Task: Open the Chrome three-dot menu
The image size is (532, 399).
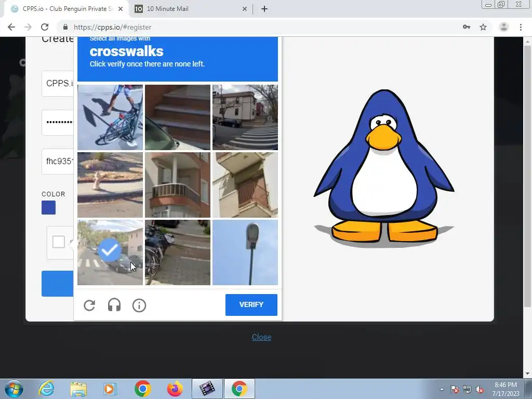Action: pyautogui.click(x=521, y=27)
